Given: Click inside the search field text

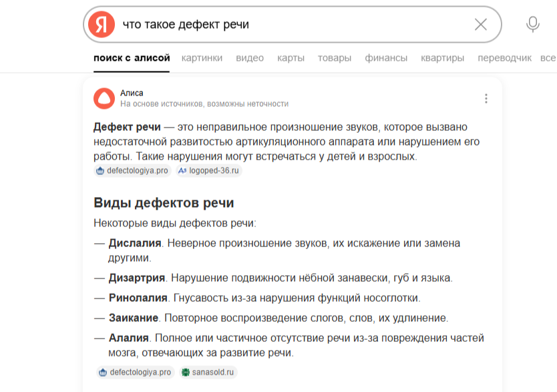Looking at the screenshot, I should (x=186, y=25).
